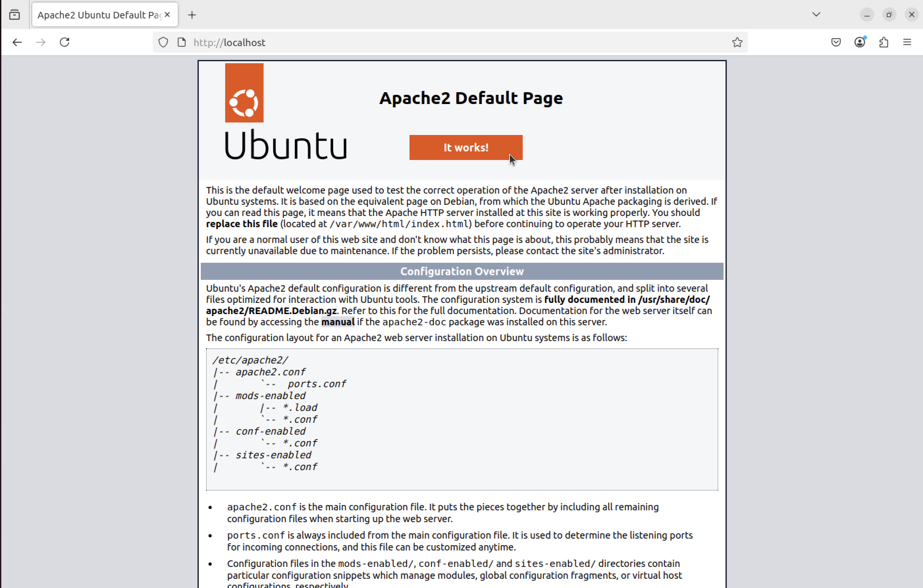The image size is (923, 588).
Task: Open the Firefox account icon
Action: tap(860, 42)
